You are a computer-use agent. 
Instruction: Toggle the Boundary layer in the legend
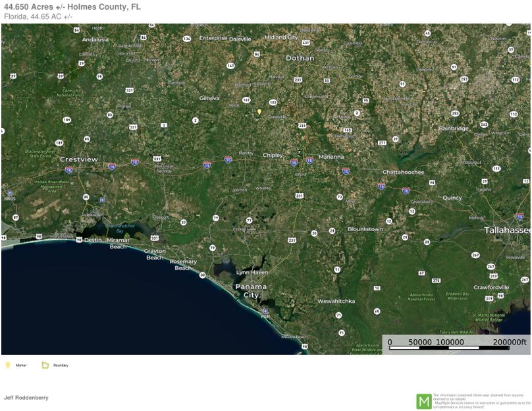[62, 365]
